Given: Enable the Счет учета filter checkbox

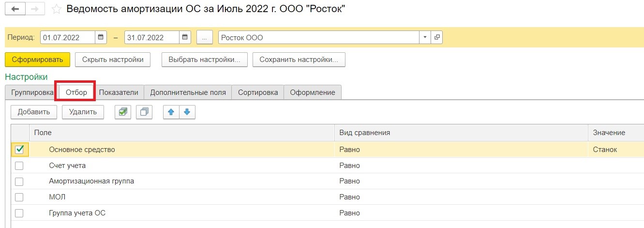Looking at the screenshot, I should point(19,166).
